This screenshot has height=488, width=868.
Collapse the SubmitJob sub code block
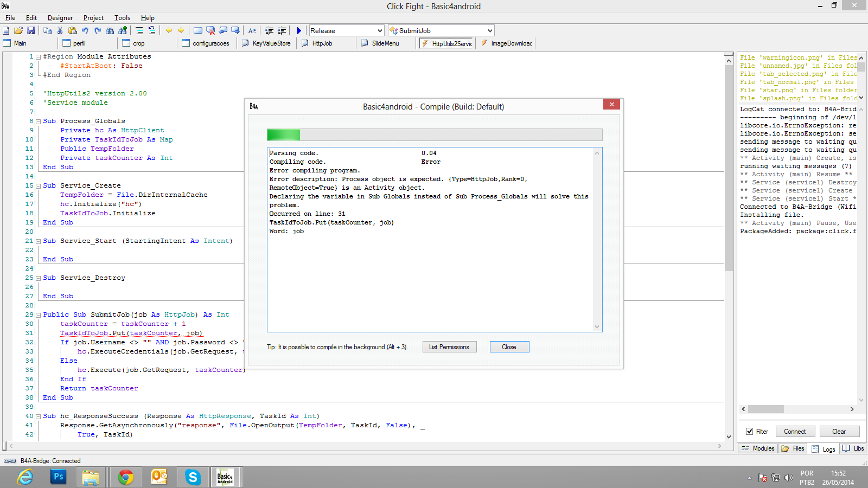[x=38, y=314]
